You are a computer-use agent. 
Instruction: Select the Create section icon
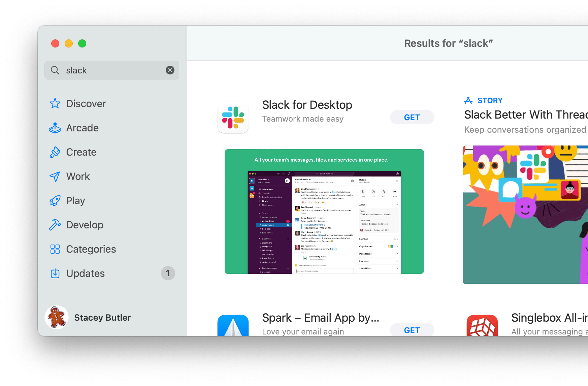click(55, 152)
